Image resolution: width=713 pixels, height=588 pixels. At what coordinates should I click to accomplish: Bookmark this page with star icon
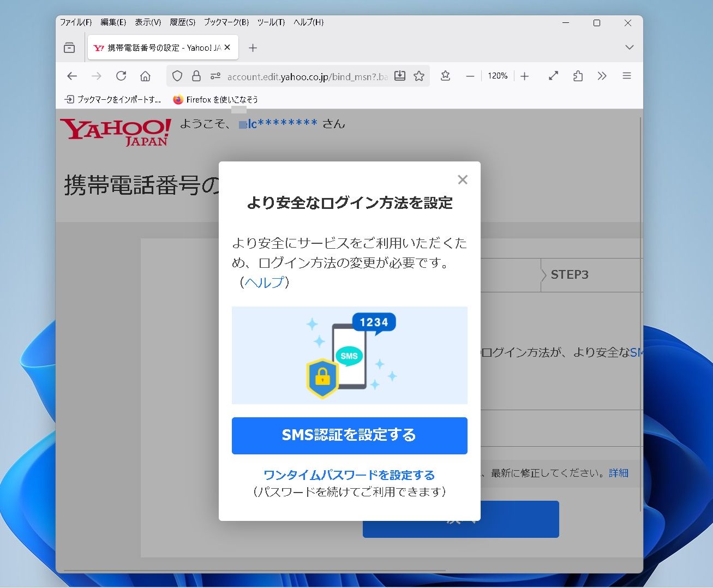point(419,76)
